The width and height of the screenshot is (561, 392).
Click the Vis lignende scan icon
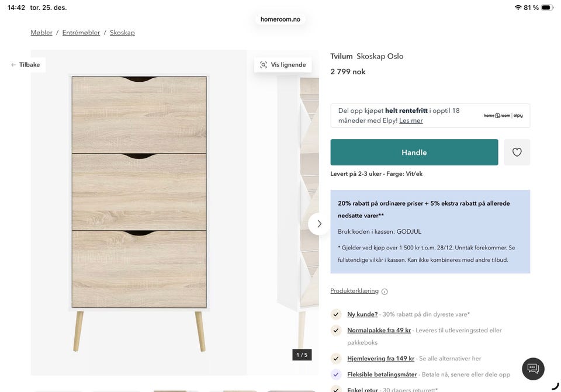[264, 65]
